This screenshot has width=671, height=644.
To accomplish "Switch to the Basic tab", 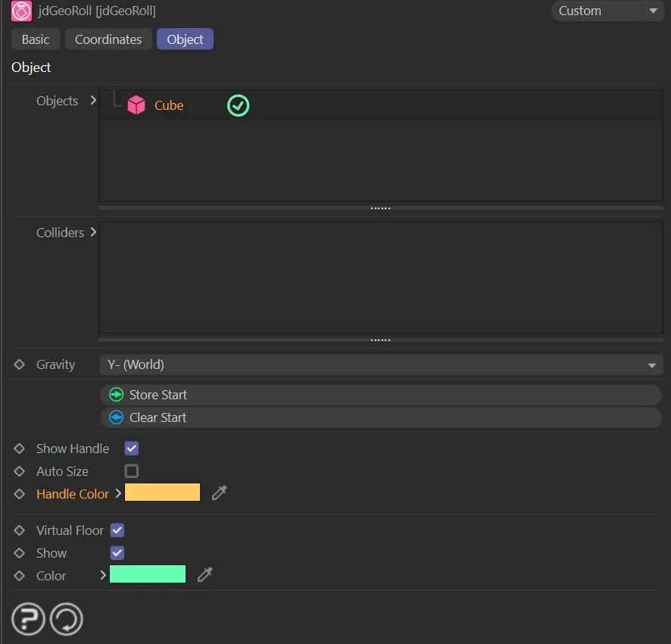I will 36,39.
